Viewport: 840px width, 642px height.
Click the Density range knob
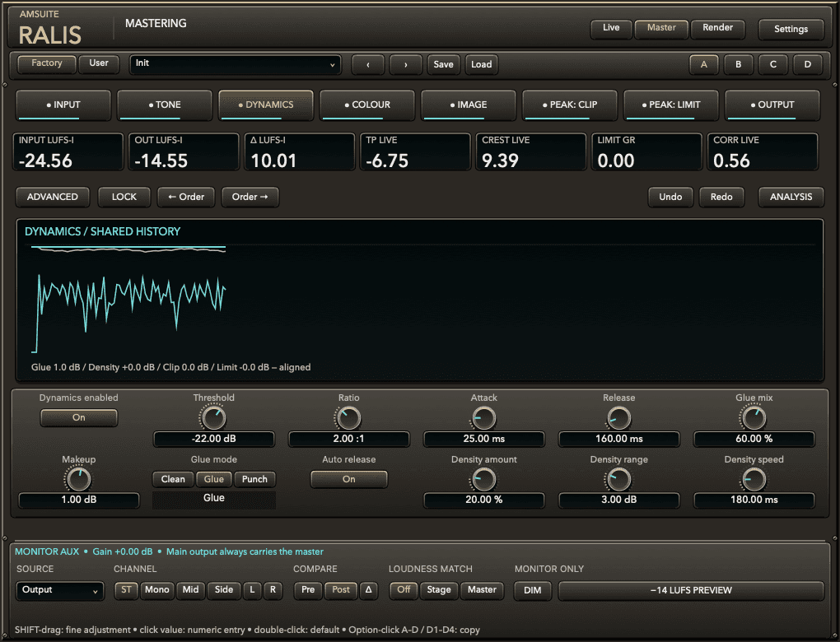(618, 480)
